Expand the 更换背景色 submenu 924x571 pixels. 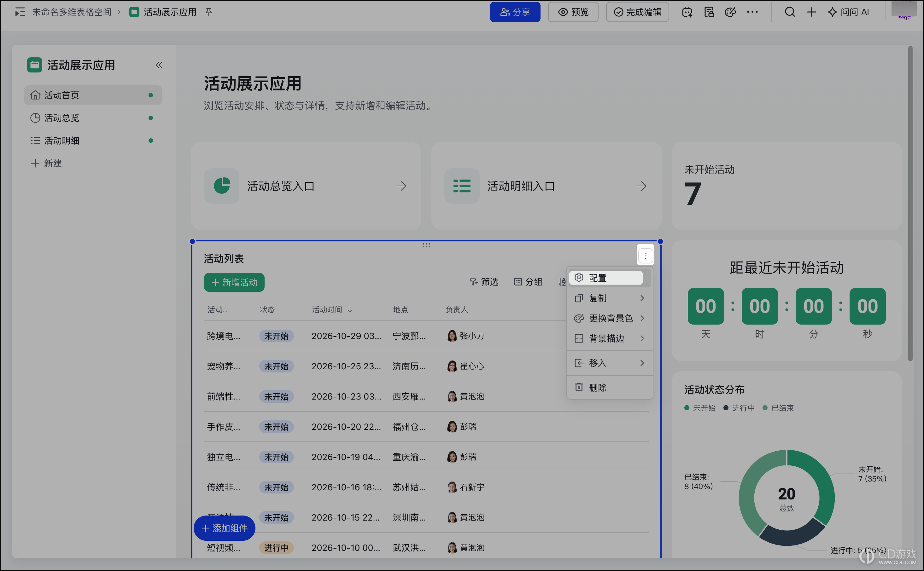click(x=610, y=318)
